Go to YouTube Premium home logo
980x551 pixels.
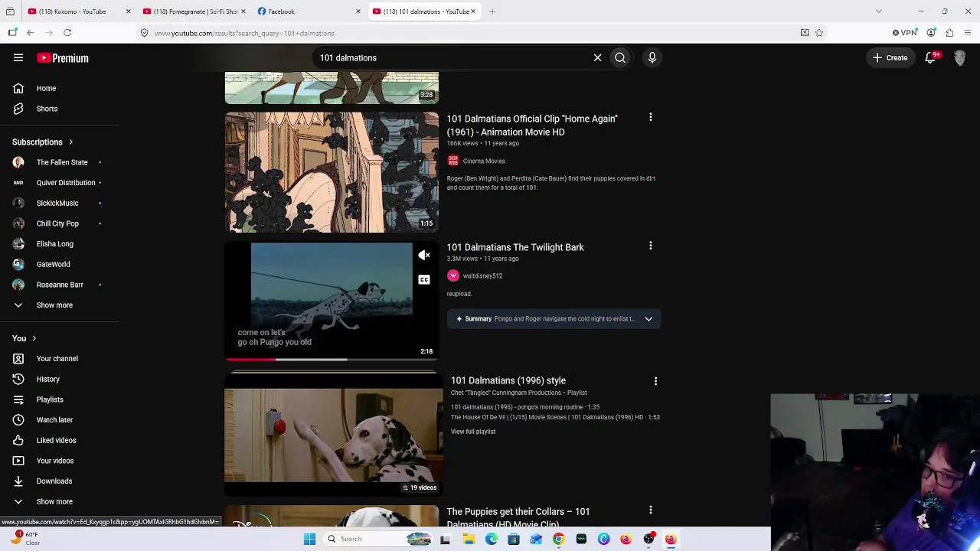click(x=63, y=58)
